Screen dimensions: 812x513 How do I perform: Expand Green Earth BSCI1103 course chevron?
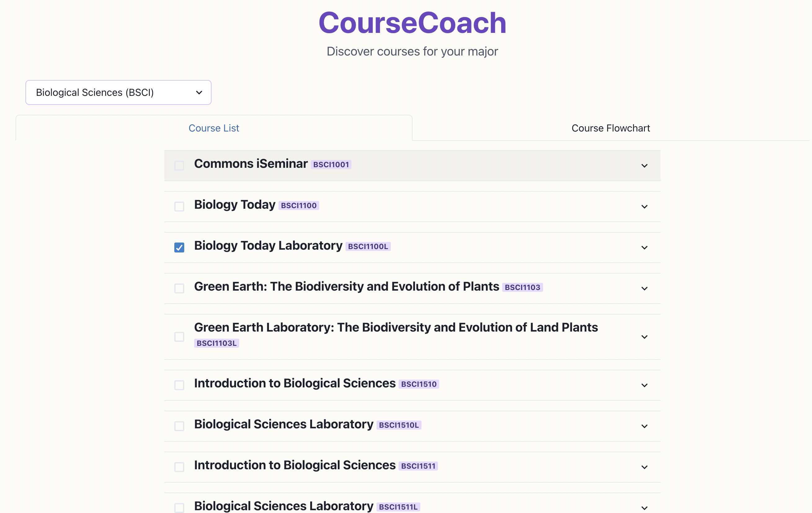644,288
